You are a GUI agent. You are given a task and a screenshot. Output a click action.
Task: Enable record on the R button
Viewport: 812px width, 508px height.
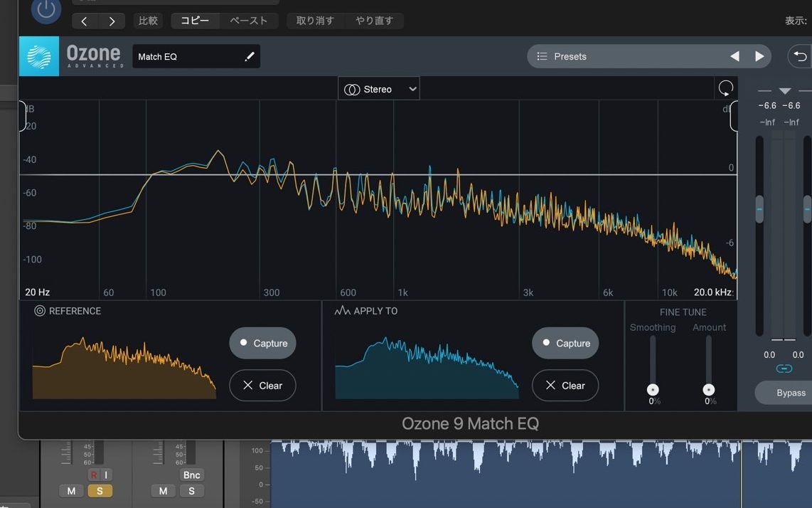(93, 475)
